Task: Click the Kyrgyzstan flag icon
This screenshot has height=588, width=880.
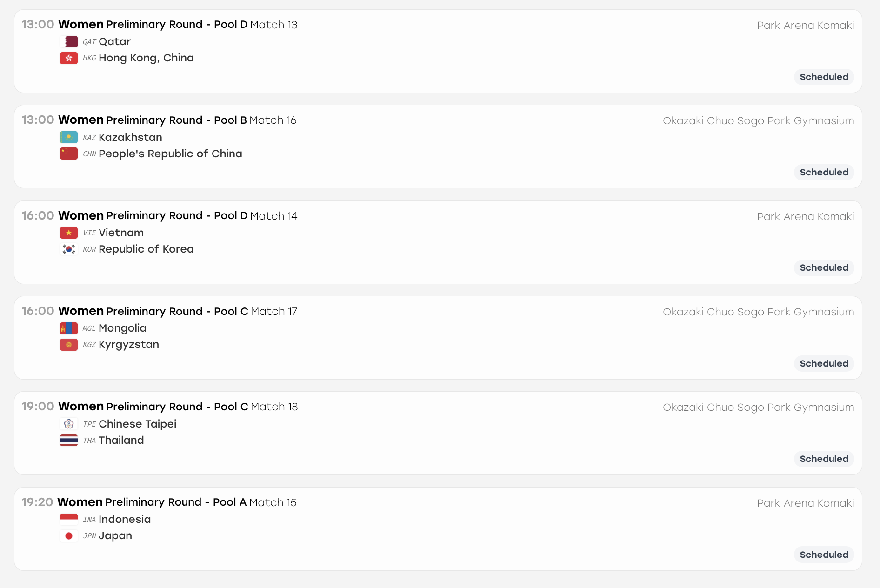Action: pyautogui.click(x=69, y=345)
